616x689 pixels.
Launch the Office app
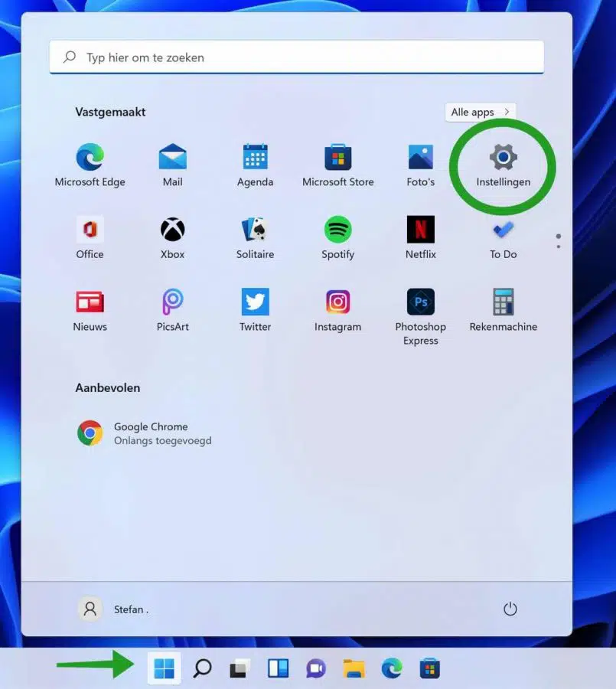(x=90, y=238)
